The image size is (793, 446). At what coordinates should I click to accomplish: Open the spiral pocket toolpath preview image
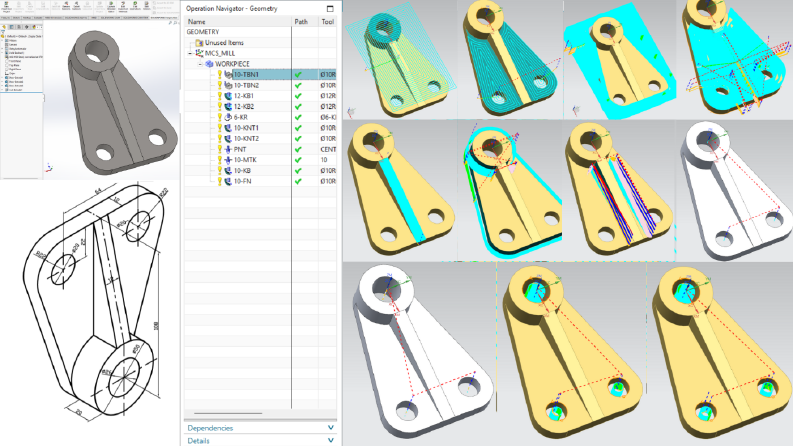[511, 60]
